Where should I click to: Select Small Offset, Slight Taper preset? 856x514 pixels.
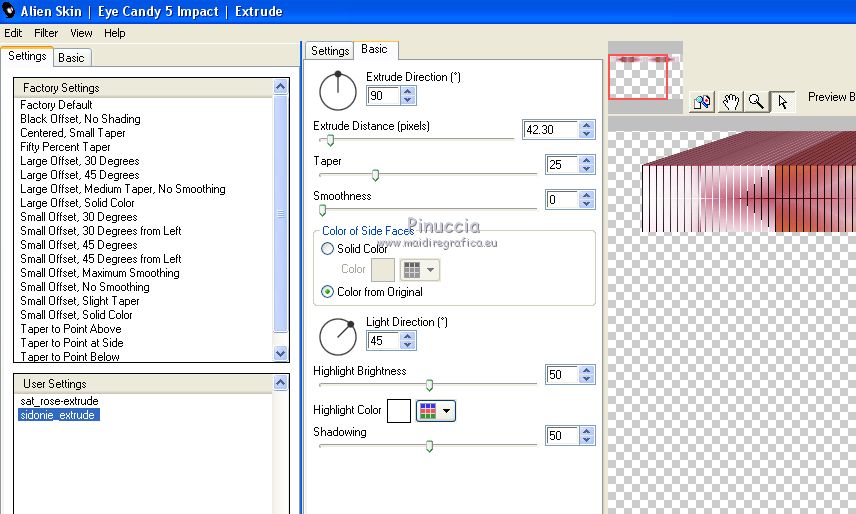pos(80,301)
